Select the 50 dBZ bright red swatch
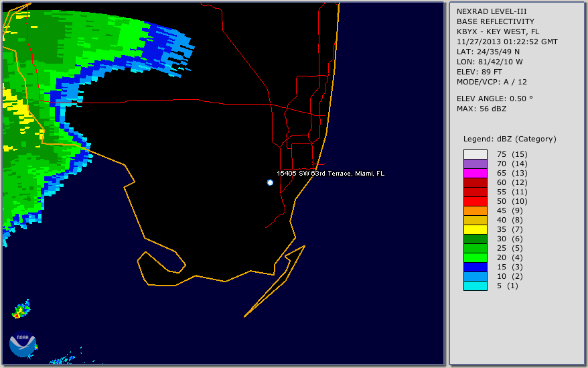Viewport: 588px width, 368px height. pyautogui.click(x=475, y=201)
